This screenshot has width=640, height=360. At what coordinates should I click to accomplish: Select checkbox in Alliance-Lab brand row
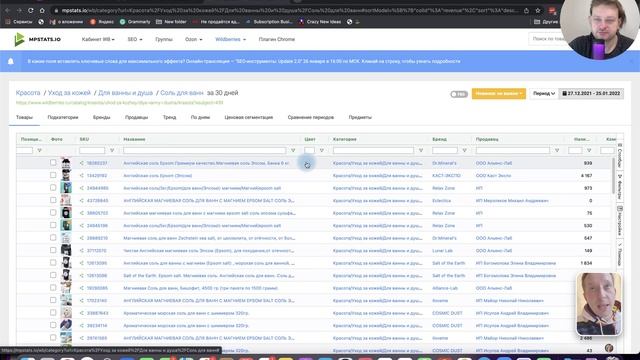point(53,288)
